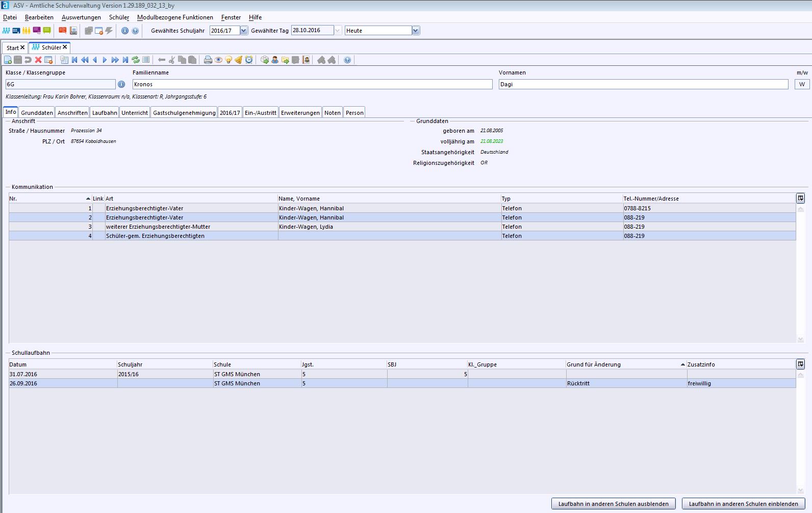Refresh data with the green arrows icon

[x=136, y=60]
